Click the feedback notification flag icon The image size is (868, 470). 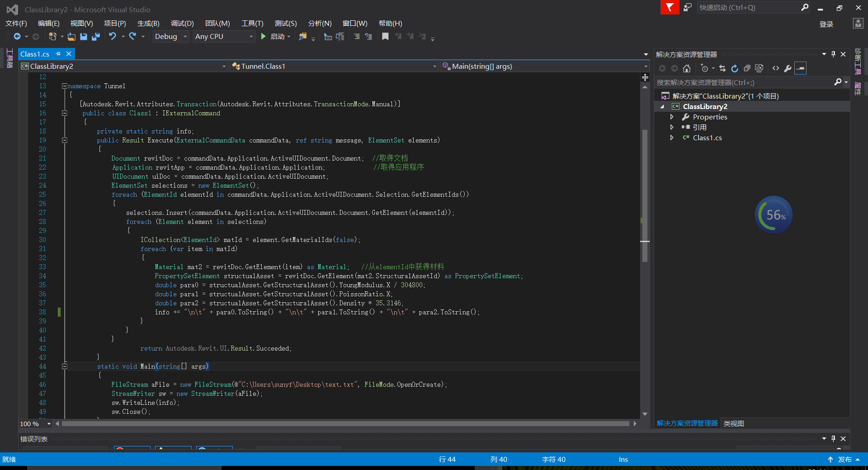point(670,8)
